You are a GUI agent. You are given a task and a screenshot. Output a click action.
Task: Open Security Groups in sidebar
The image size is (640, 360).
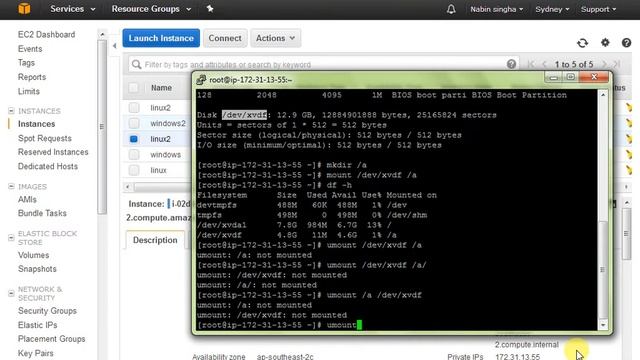(47, 311)
